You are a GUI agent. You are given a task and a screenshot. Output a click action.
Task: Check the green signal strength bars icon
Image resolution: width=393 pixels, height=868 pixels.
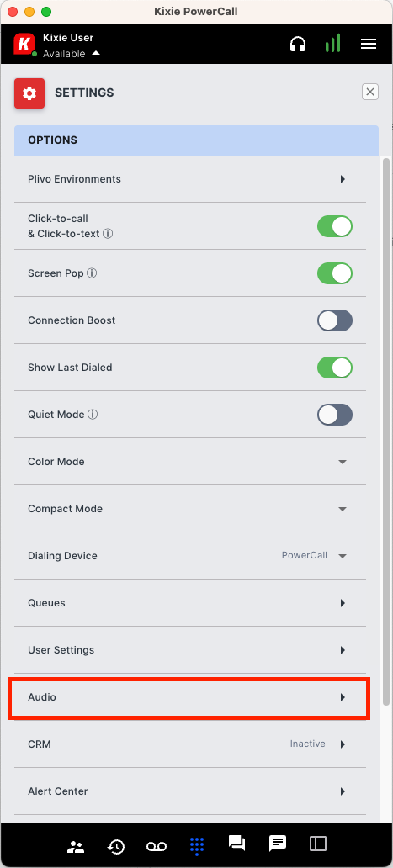(x=332, y=43)
